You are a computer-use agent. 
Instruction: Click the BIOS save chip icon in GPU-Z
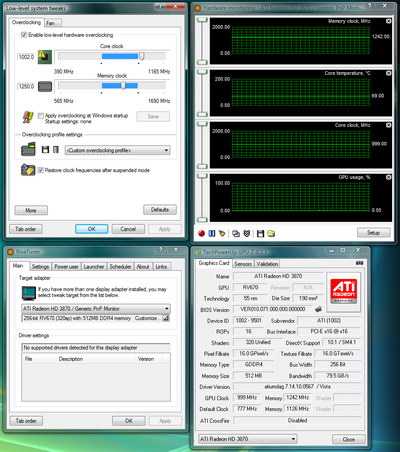coord(318,309)
